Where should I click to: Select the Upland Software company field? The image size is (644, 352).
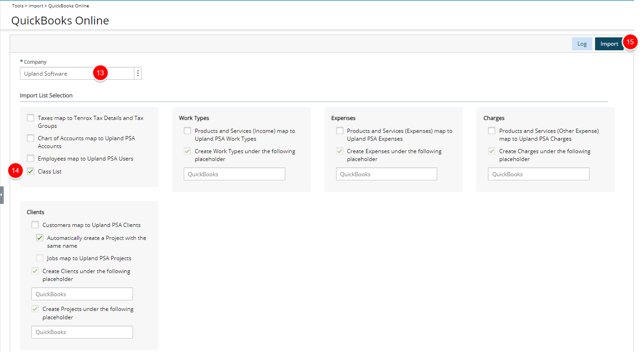77,73
